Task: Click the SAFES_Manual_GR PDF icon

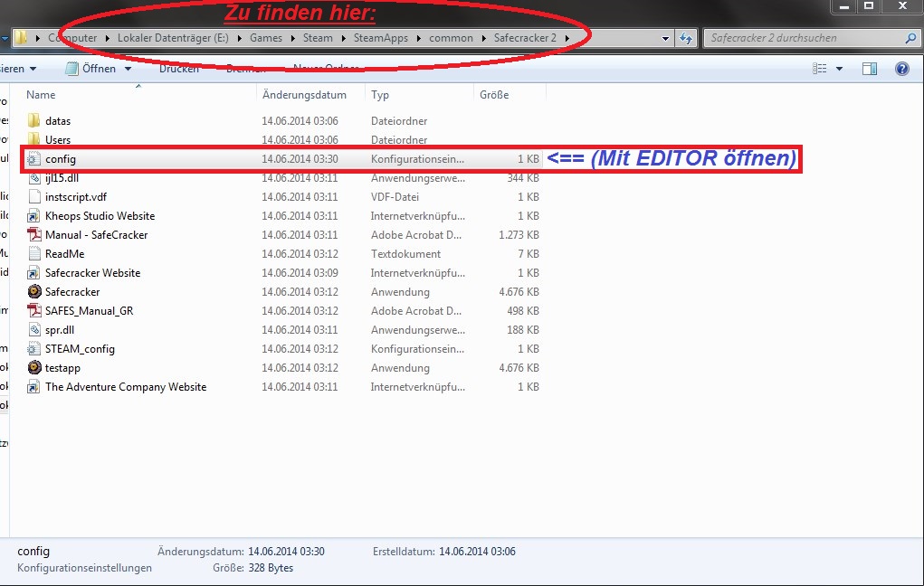Action: pyautogui.click(x=34, y=311)
